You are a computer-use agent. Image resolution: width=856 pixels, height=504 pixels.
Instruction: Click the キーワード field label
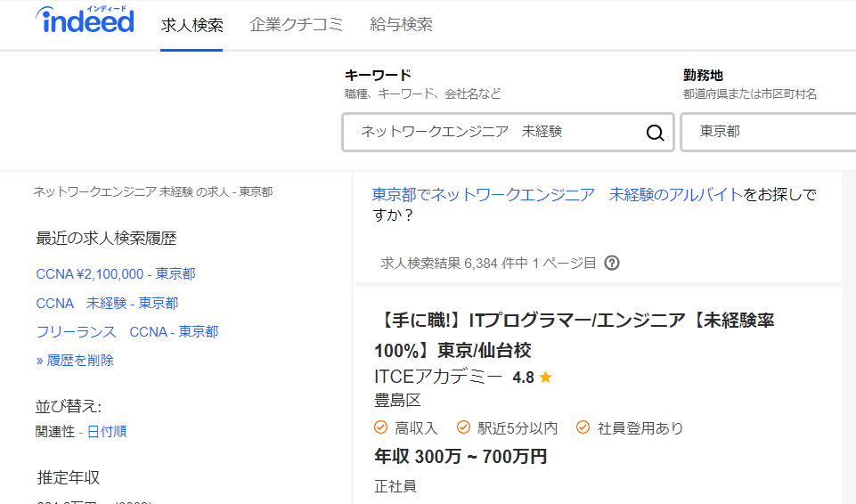pos(378,75)
